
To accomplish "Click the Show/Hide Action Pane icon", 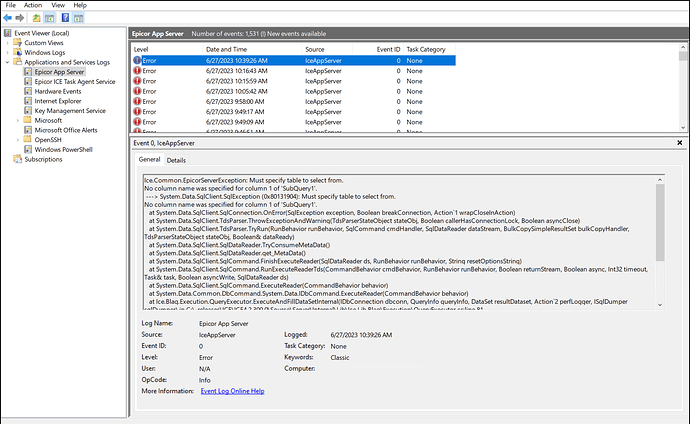I will point(78,18).
